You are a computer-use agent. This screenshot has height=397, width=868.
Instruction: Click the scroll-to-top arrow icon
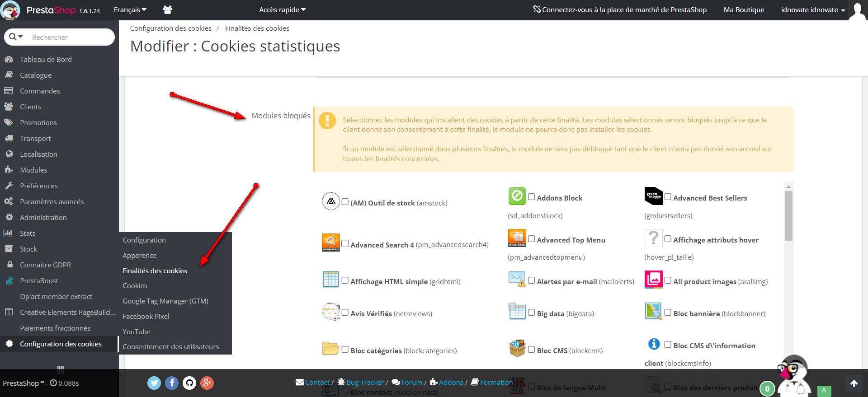tap(854, 383)
